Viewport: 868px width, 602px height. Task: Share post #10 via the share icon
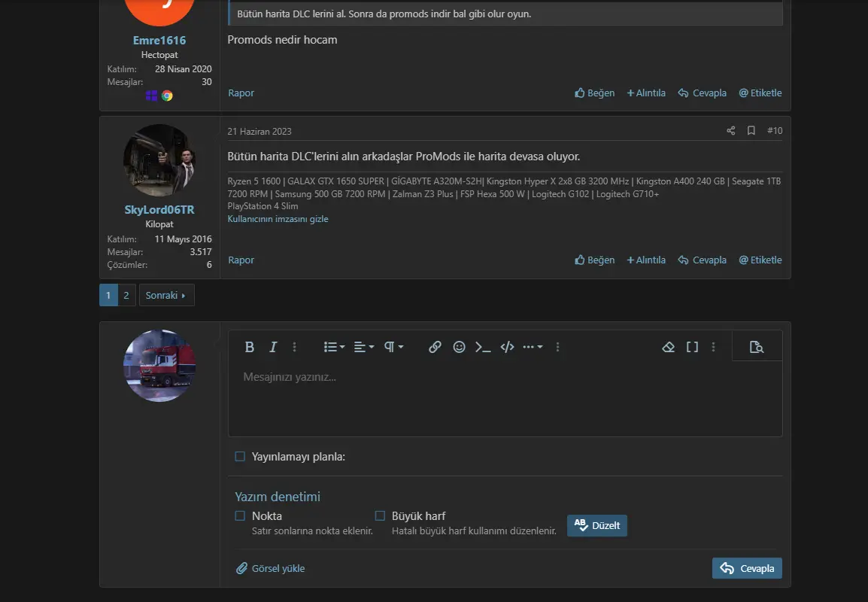[x=730, y=131]
